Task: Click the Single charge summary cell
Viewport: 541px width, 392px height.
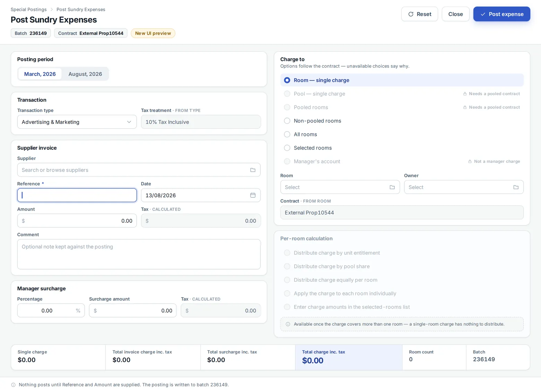Action: pos(58,357)
